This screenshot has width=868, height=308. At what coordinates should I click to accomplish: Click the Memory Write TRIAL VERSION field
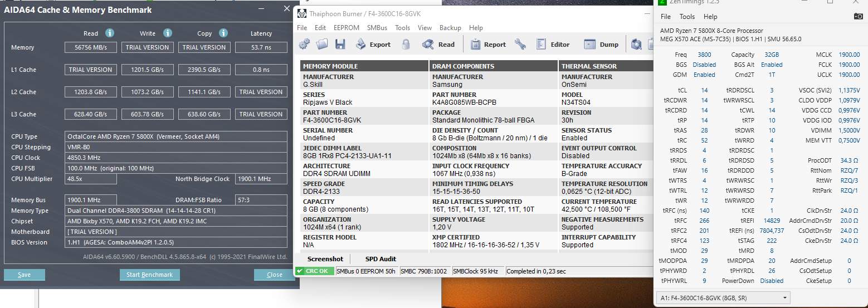pos(148,47)
